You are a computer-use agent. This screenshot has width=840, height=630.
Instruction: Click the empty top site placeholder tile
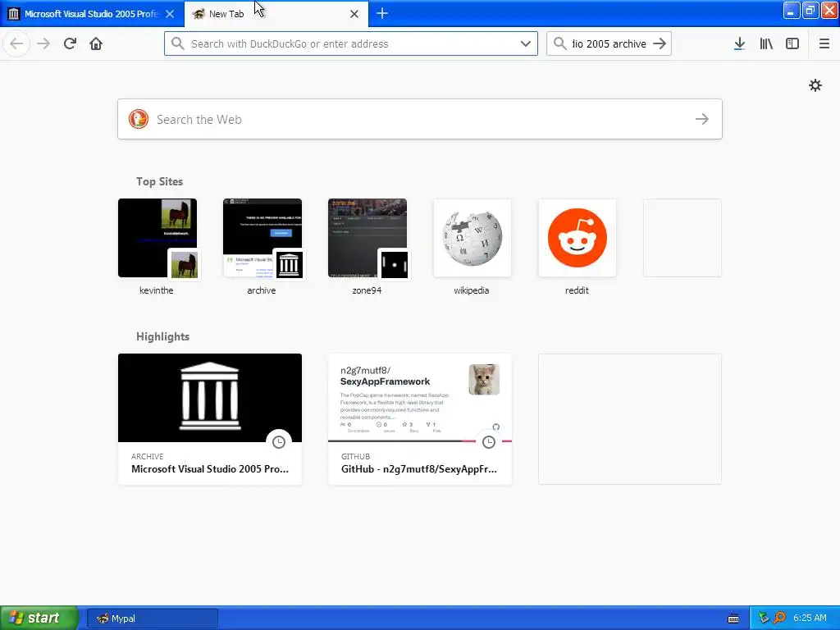pos(682,239)
